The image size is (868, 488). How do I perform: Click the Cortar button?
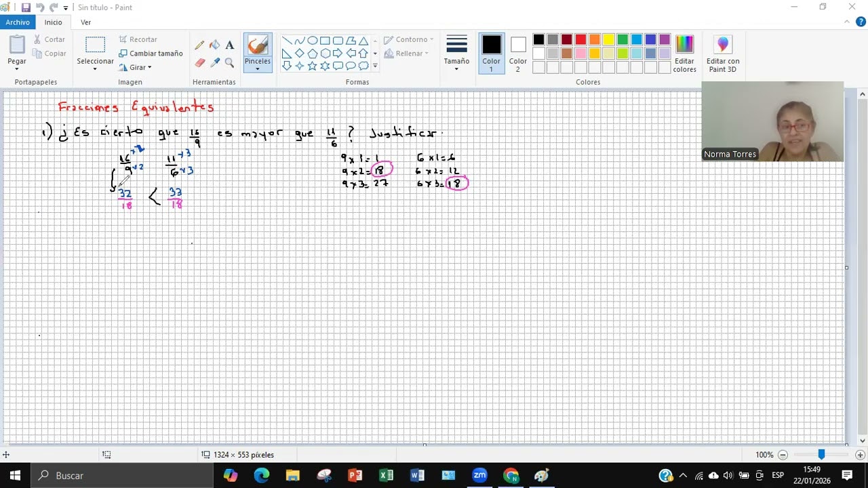coord(48,40)
